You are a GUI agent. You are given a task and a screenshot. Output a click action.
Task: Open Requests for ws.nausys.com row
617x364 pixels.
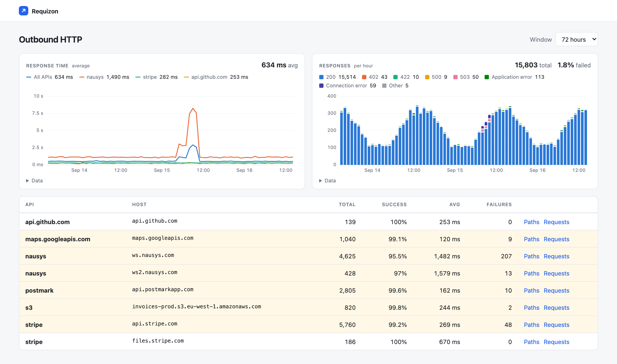(x=556, y=256)
